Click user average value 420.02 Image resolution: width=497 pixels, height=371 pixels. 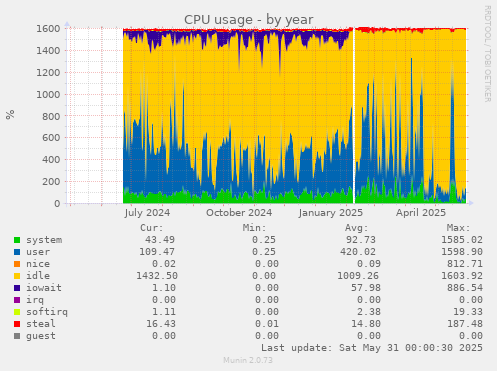click(x=358, y=252)
